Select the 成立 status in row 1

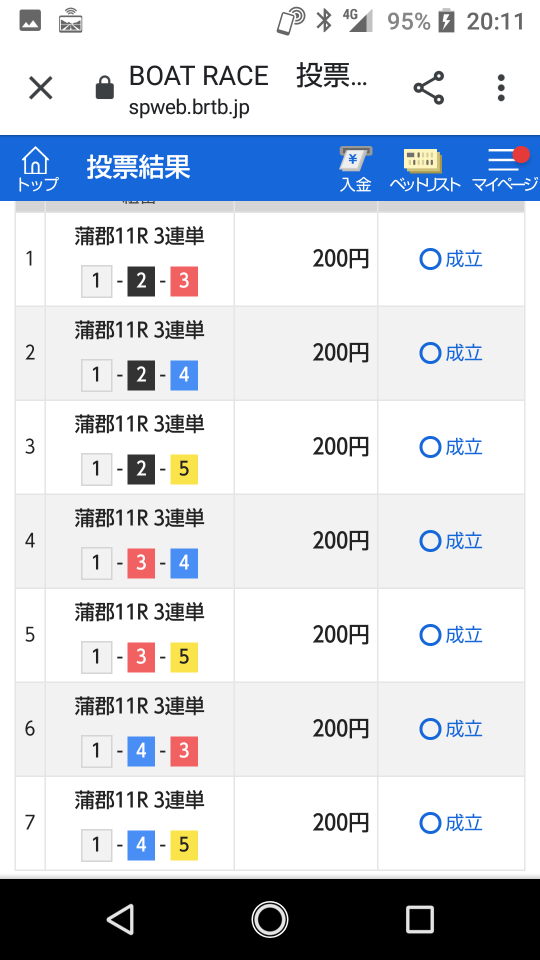(451, 260)
